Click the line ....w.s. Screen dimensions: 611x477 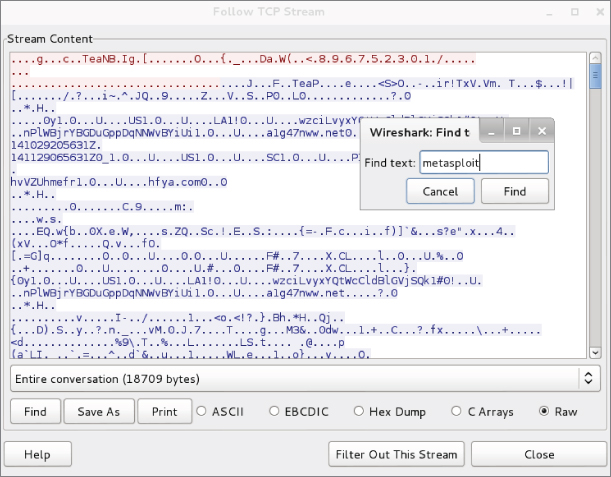[x=36, y=219]
